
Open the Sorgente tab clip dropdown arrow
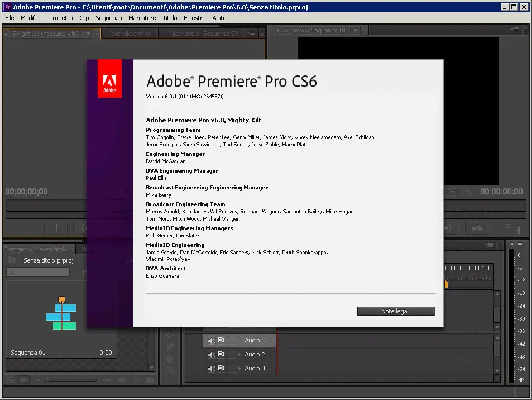click(x=88, y=34)
